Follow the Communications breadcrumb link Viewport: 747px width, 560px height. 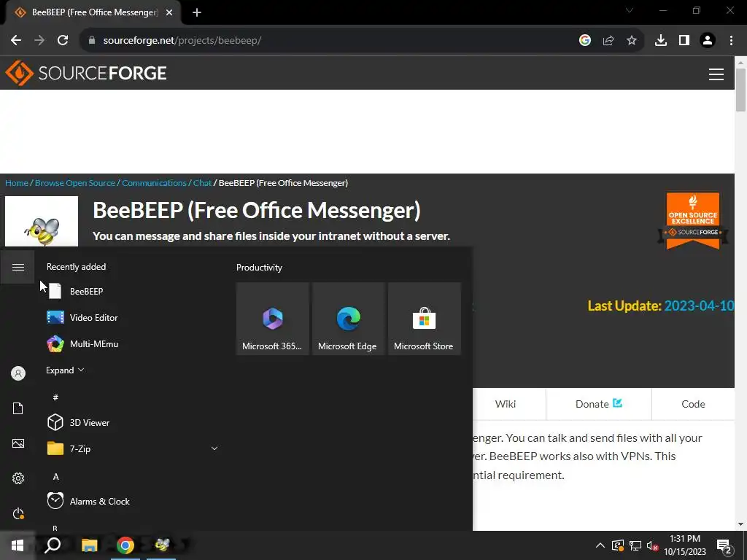[154, 183]
